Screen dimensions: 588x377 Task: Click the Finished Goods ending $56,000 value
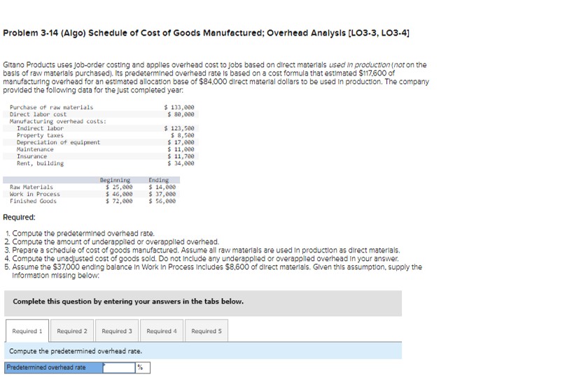[162, 201]
